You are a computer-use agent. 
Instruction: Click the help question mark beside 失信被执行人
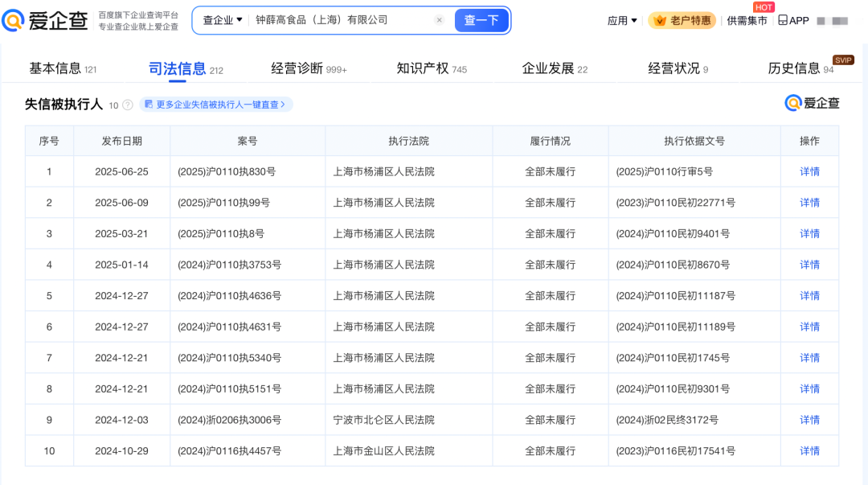click(128, 105)
